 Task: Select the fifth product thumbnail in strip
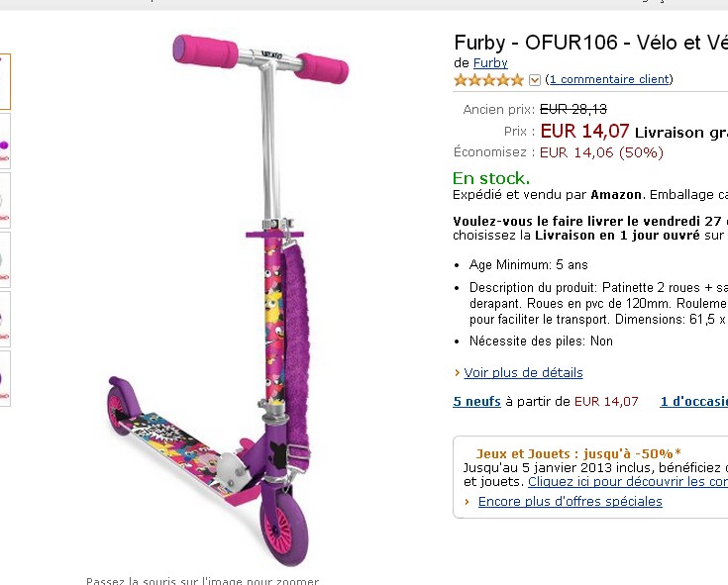(5, 319)
